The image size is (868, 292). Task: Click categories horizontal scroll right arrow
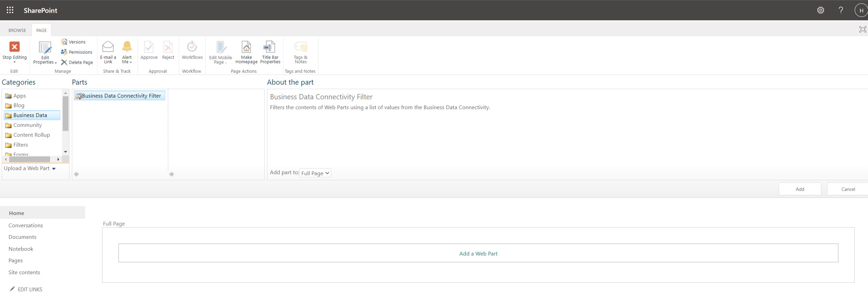coord(58,159)
